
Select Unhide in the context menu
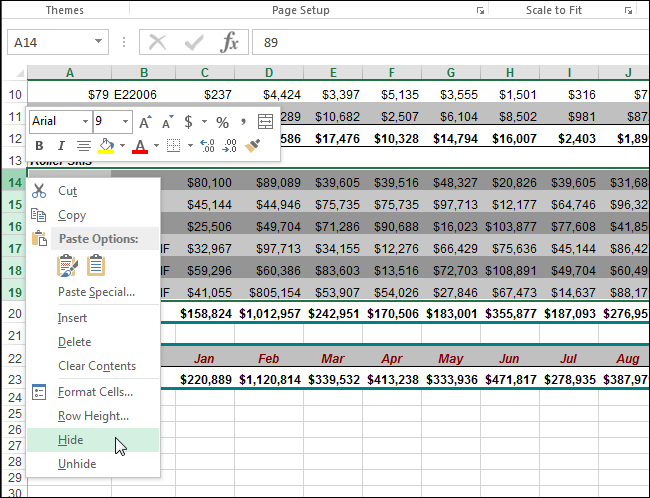[x=77, y=464]
